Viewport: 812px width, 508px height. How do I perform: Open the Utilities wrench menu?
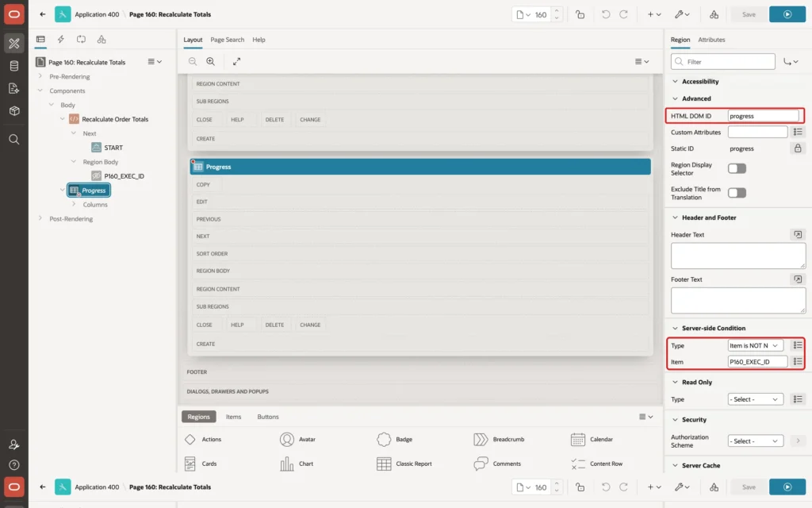[x=682, y=14]
